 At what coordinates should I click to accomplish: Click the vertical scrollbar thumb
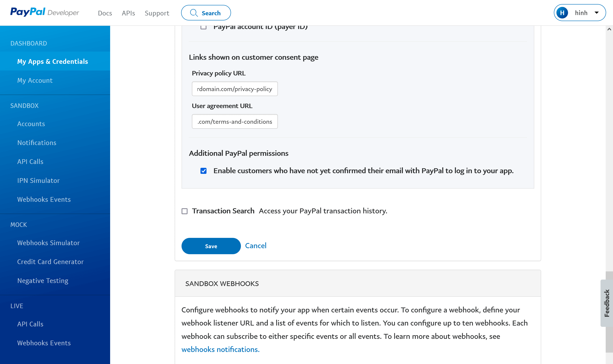pyautogui.click(x=609, y=312)
